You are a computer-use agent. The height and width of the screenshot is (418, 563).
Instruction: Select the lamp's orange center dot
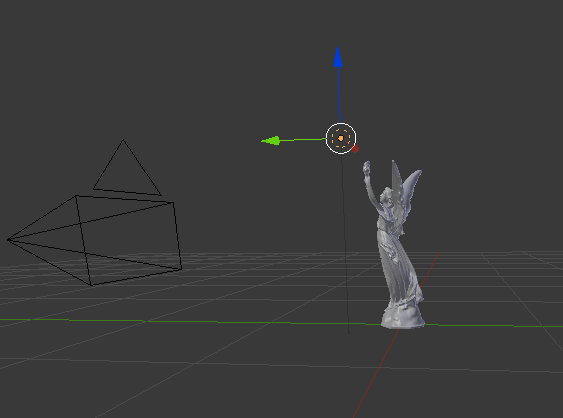click(341, 138)
